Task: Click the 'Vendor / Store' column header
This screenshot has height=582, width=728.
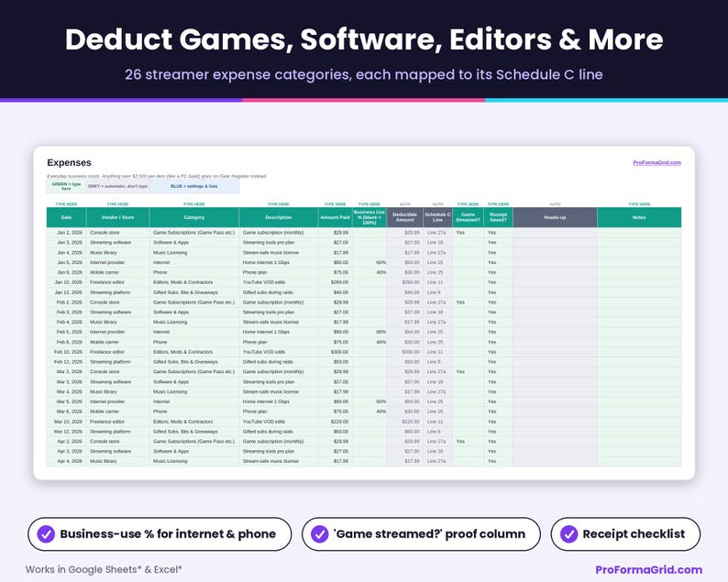Action: [118, 217]
